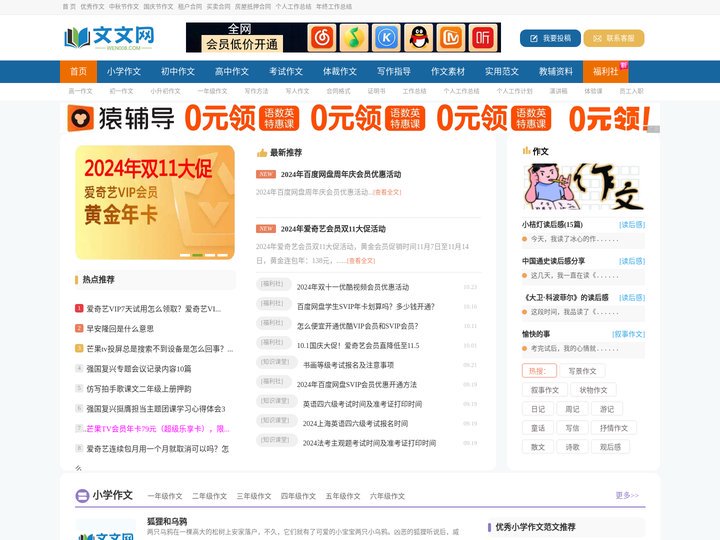
Task: Click the 联系客服 button
Action: pos(614,38)
